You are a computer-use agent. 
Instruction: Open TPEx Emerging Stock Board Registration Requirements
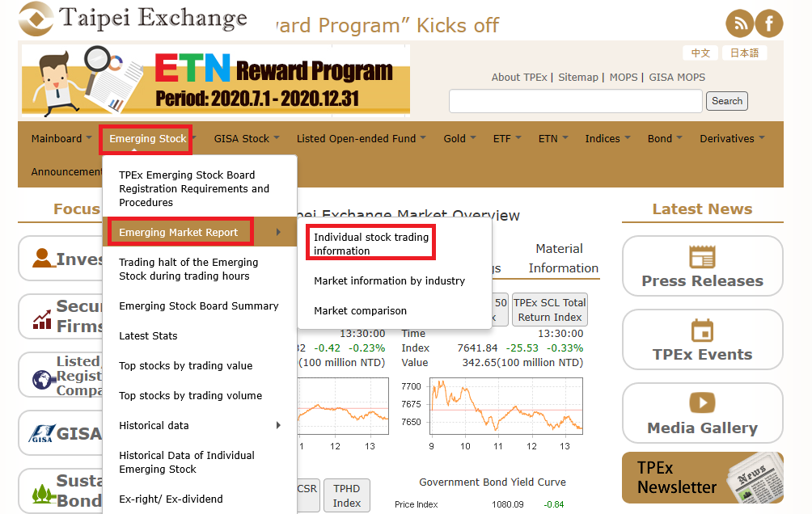coord(194,188)
